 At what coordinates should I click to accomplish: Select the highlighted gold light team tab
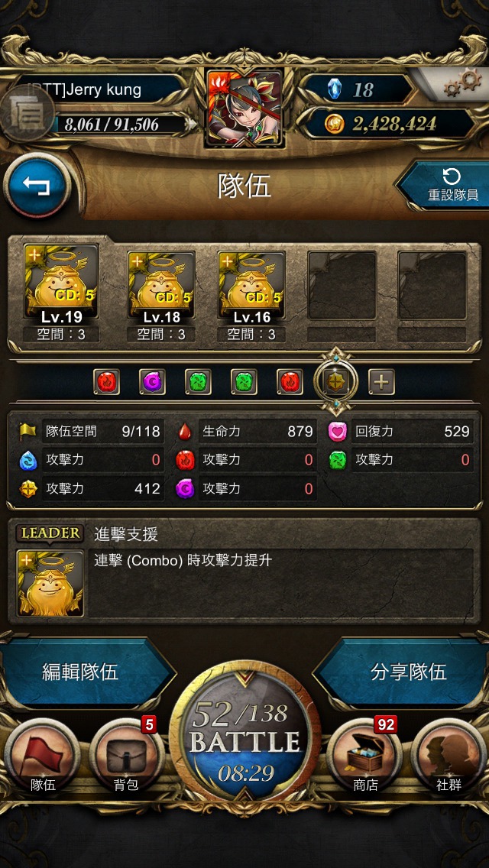(336, 381)
